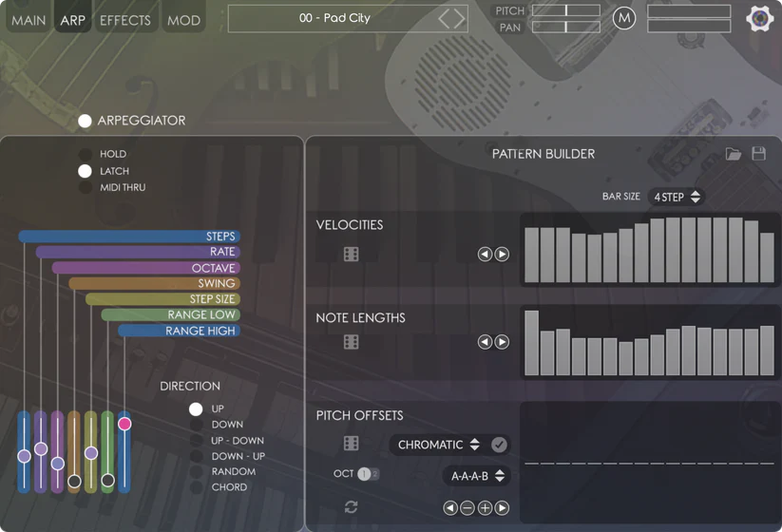Shift Note Lengths pattern left
The height and width of the screenshot is (532, 782).
[x=485, y=342]
